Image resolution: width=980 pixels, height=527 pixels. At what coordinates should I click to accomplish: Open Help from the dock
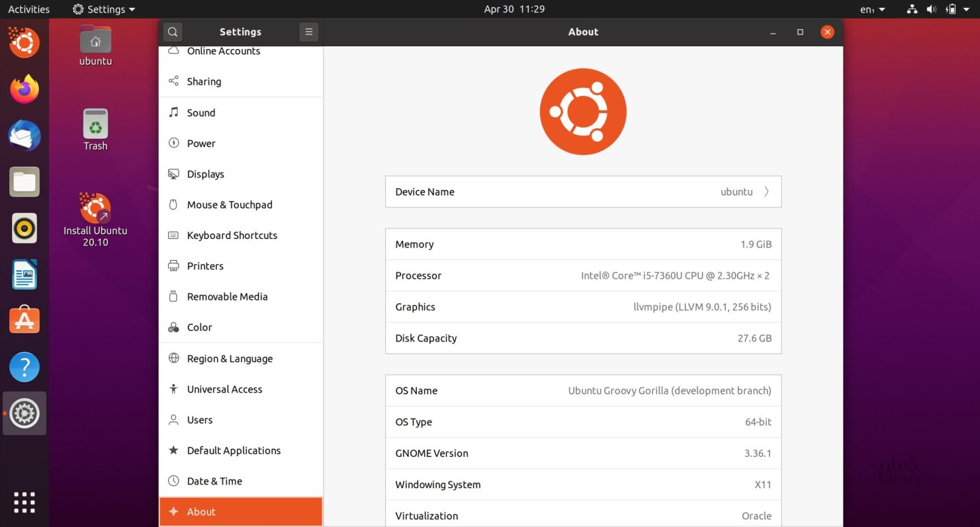[x=24, y=367]
